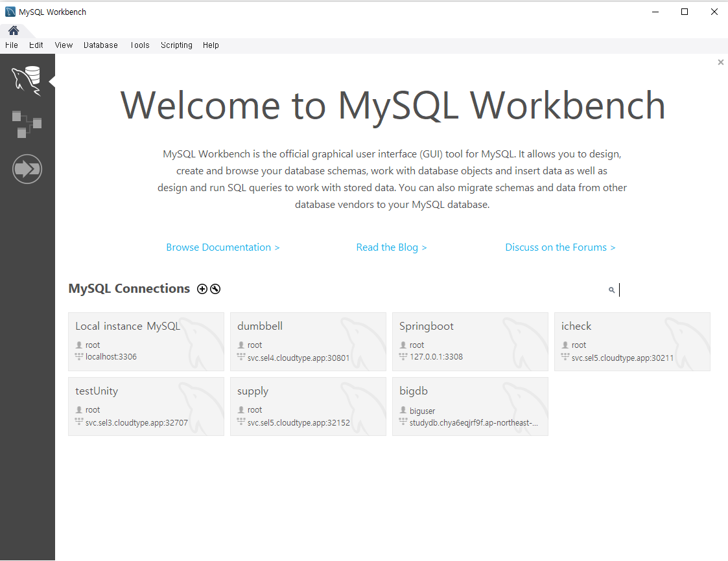The image size is (728, 561).
Task: Click the 127.0.0.1:3308 host text
Action: pyautogui.click(x=436, y=357)
